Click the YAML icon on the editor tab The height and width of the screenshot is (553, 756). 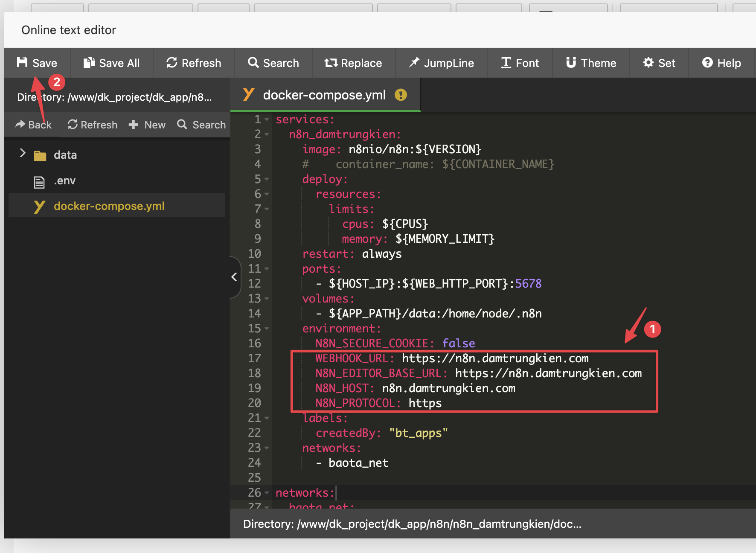tap(249, 95)
